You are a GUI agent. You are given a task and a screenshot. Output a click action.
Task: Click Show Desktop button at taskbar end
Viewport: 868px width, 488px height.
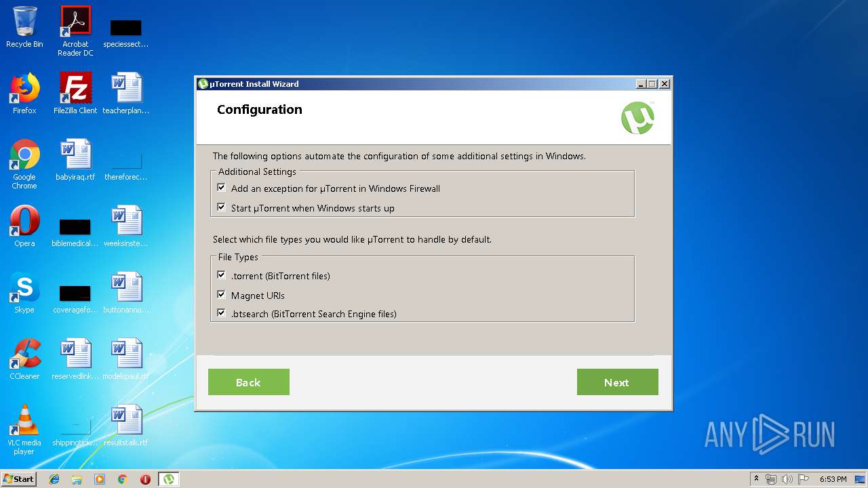point(860,479)
